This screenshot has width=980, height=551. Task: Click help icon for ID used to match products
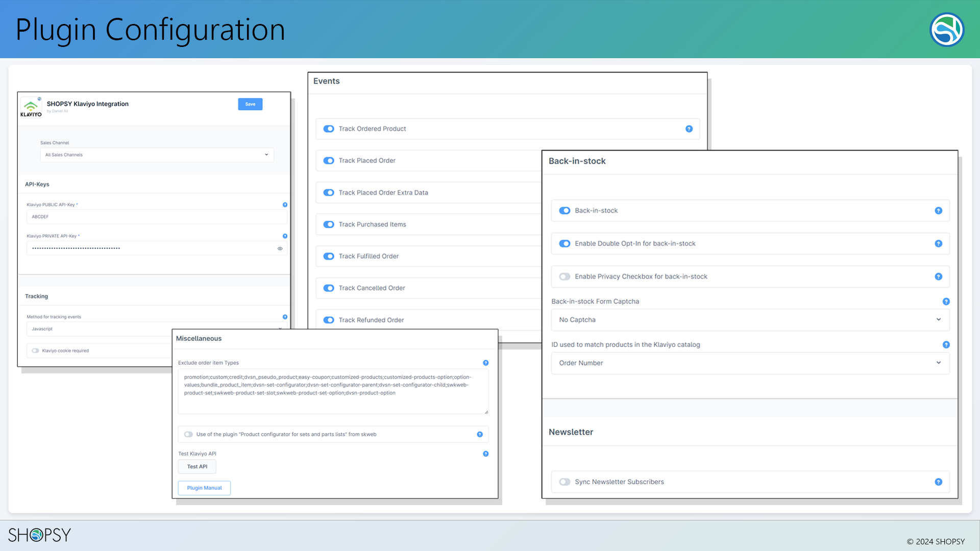pos(946,345)
